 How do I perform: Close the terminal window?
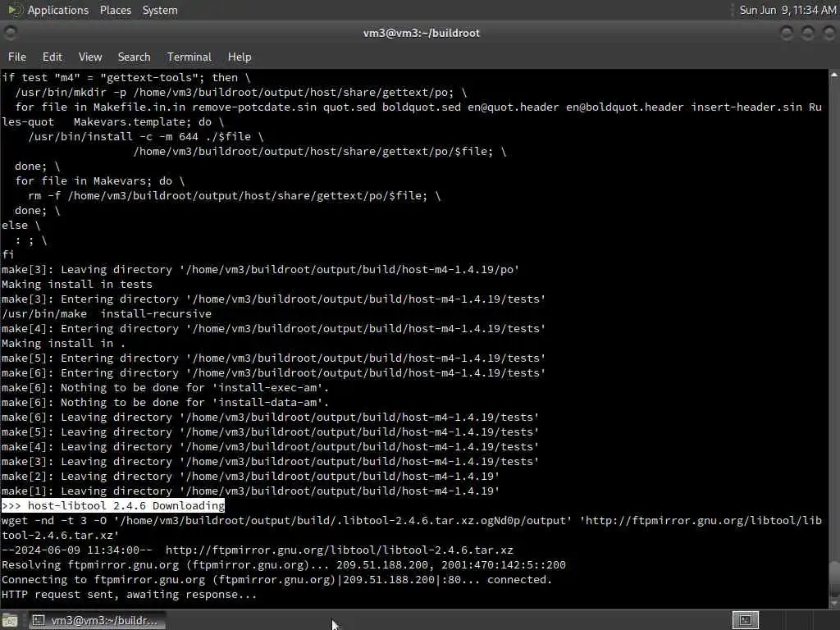(829, 33)
